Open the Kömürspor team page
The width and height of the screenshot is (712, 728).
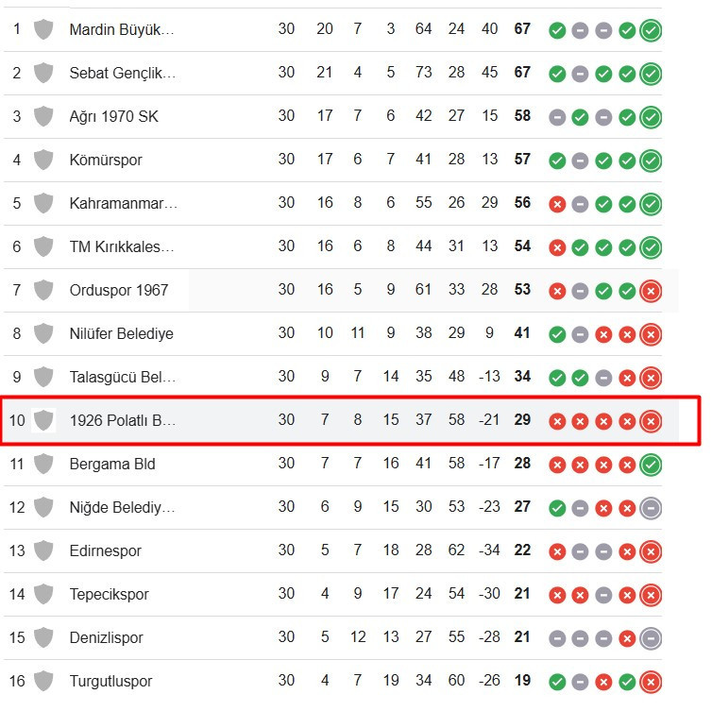point(106,160)
